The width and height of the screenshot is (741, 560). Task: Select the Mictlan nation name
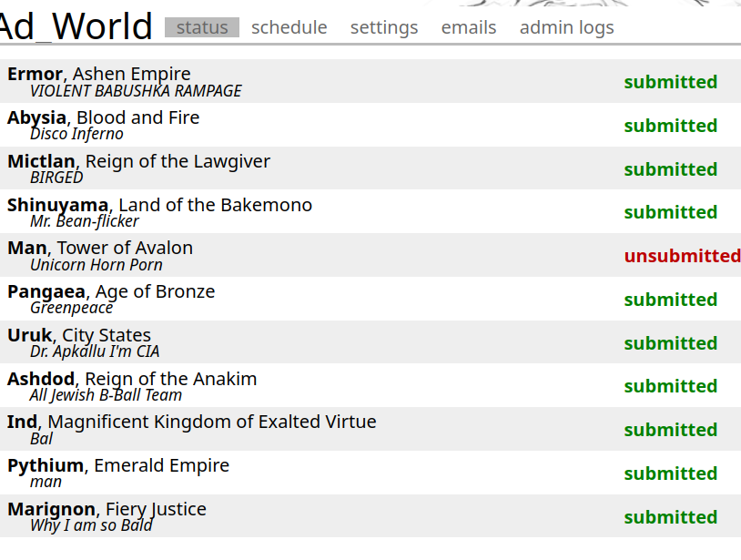click(x=41, y=161)
